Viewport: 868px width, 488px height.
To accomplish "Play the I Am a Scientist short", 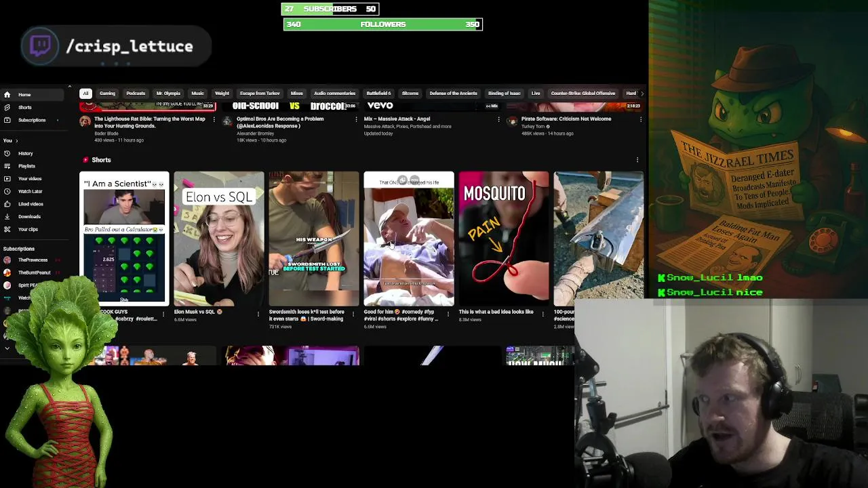I will pyautogui.click(x=124, y=239).
